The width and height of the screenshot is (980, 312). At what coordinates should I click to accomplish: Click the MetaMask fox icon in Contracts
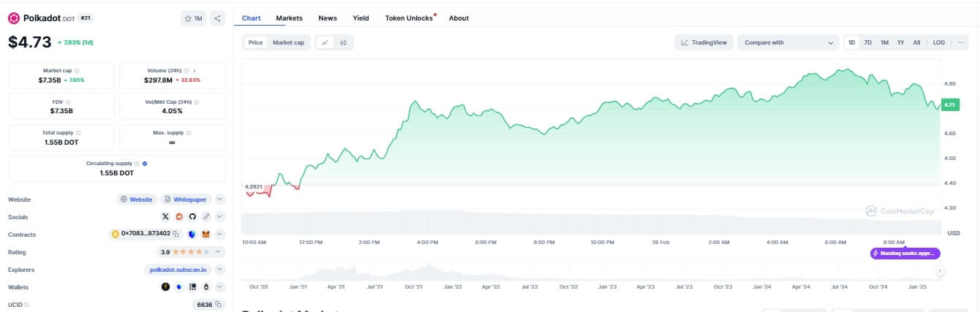click(x=206, y=235)
